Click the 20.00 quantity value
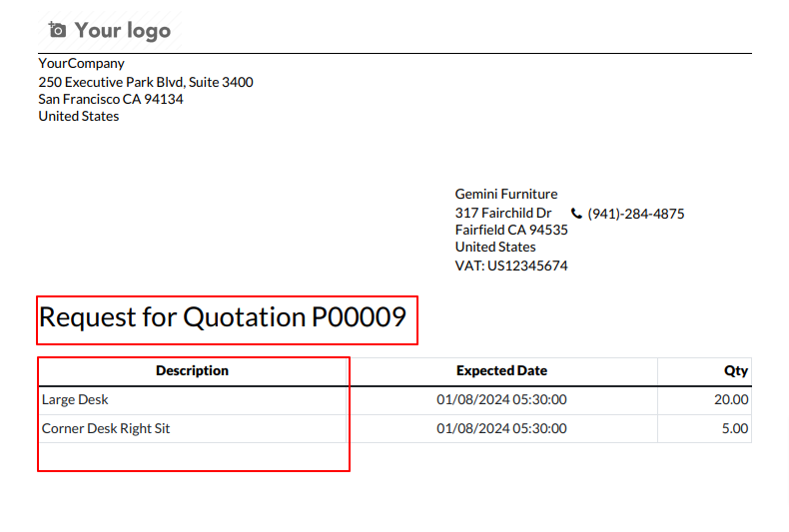Screen dimensions: 789x532 point(731,399)
